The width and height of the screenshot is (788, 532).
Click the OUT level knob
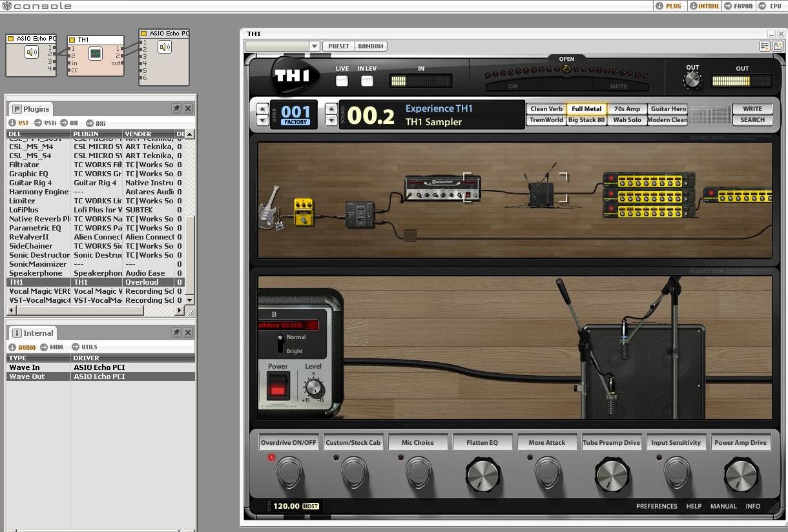coord(692,80)
